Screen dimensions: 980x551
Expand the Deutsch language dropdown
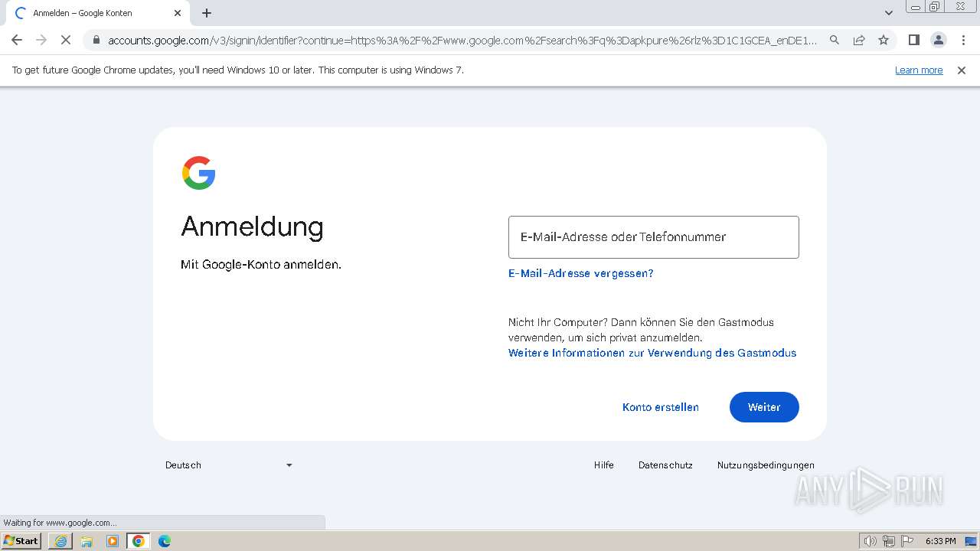click(x=228, y=465)
